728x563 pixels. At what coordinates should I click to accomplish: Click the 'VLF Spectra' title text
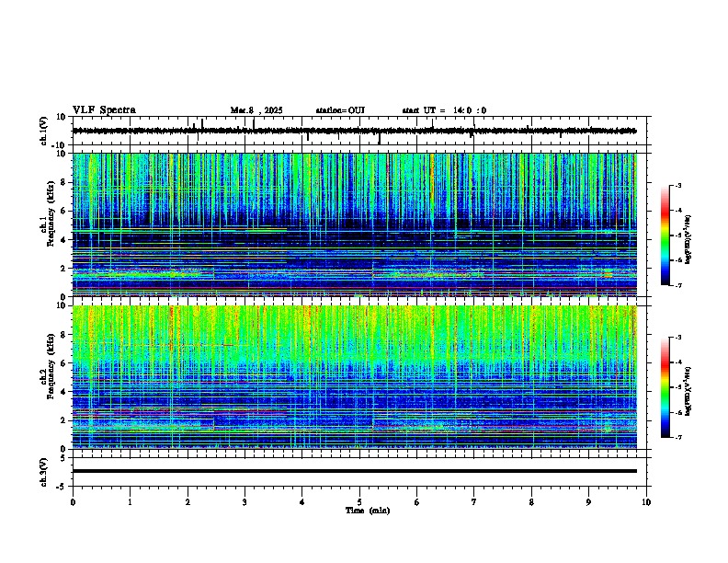click(104, 110)
